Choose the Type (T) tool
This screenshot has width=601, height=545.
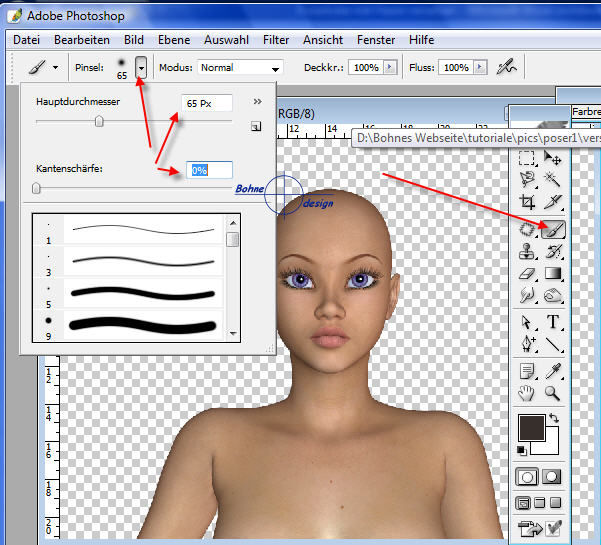click(554, 322)
